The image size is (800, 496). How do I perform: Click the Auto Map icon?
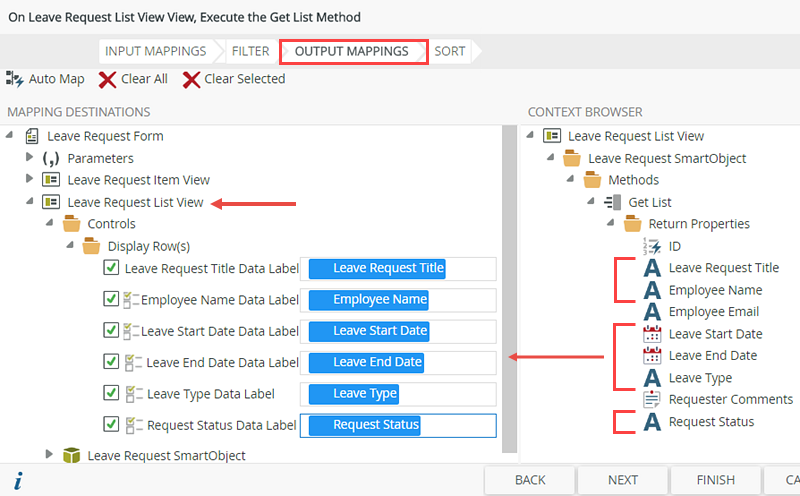[x=14, y=79]
